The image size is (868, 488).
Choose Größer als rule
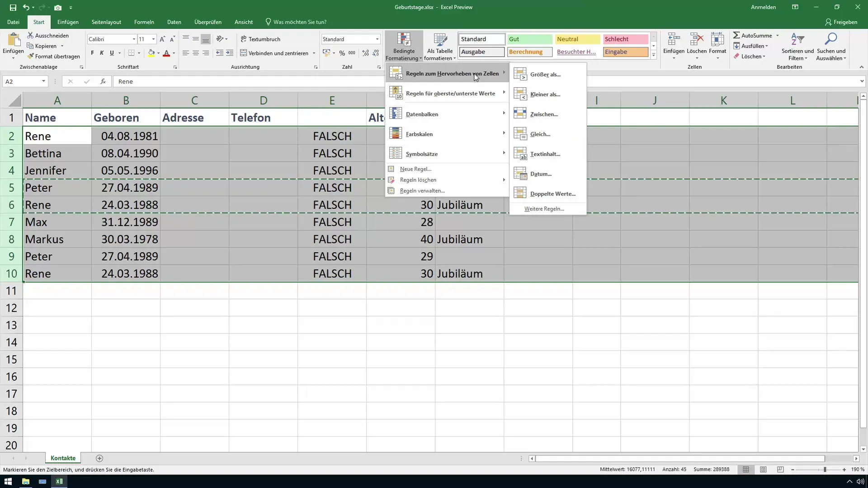click(547, 74)
